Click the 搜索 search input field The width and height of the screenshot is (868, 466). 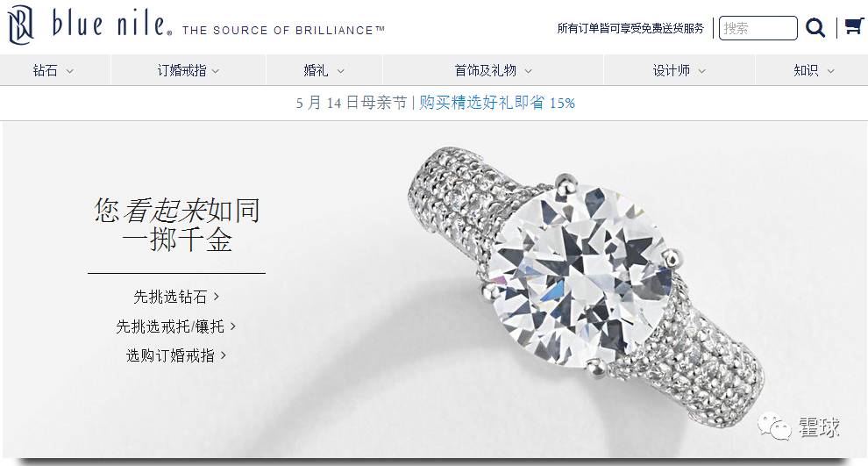pyautogui.click(x=758, y=28)
